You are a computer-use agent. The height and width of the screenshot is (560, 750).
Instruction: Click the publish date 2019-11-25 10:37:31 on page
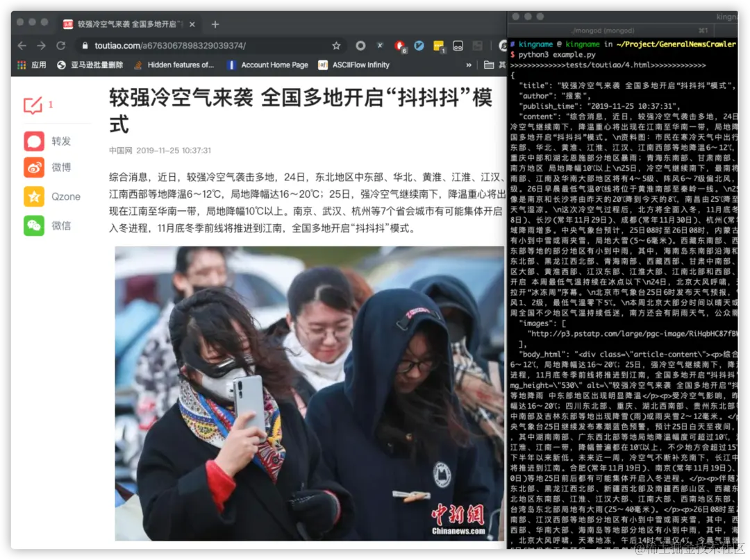click(x=174, y=151)
